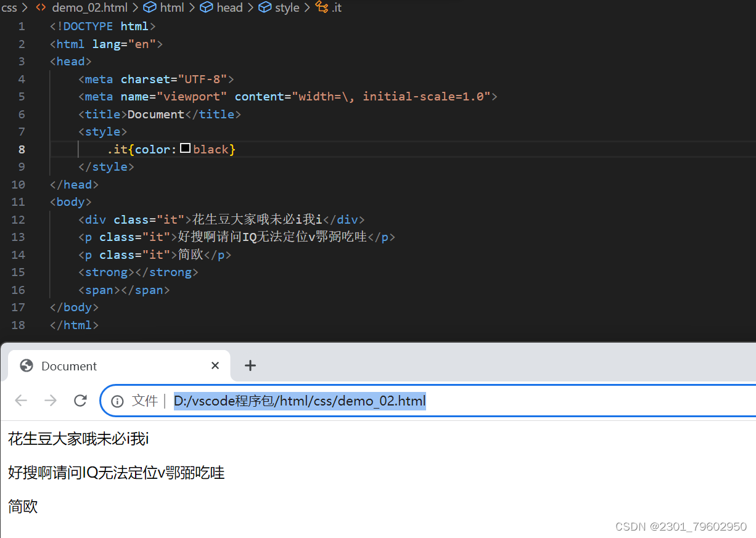Viewport: 756px width, 538px height.
Task: Open demo_02.html breadcrumb item
Action: point(90,8)
